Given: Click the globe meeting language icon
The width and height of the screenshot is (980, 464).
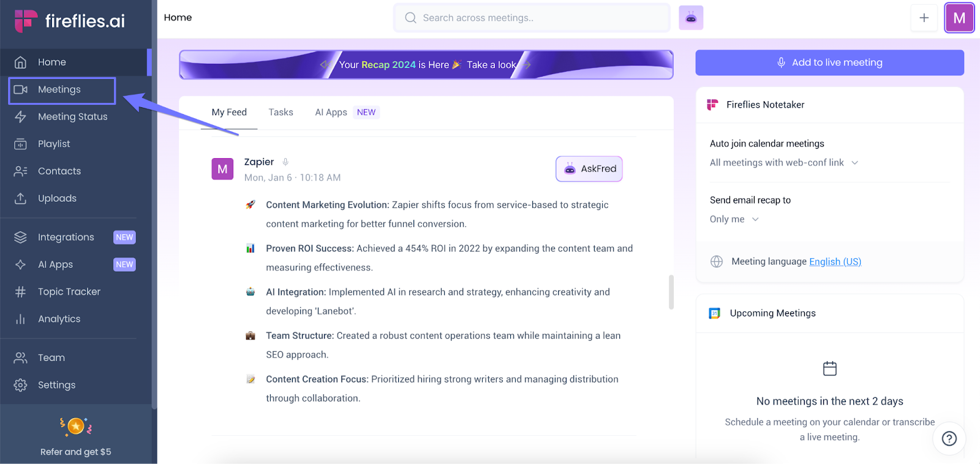Looking at the screenshot, I should click(717, 262).
